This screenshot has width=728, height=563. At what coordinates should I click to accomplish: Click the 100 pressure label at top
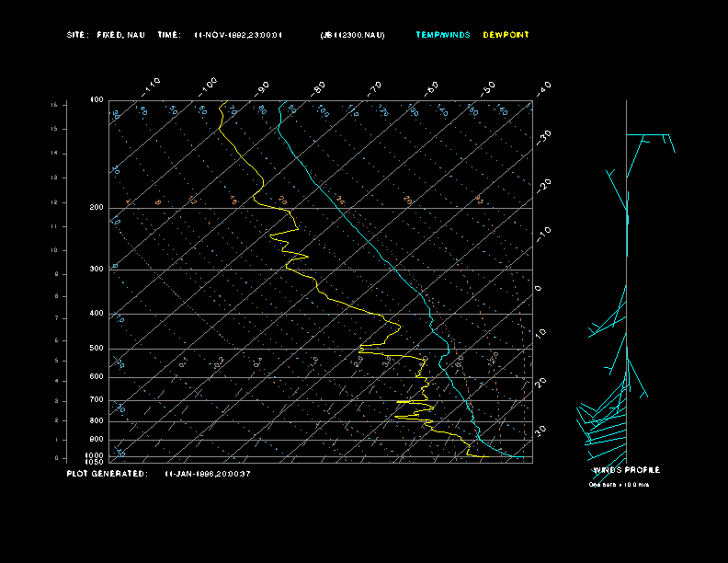(x=97, y=99)
